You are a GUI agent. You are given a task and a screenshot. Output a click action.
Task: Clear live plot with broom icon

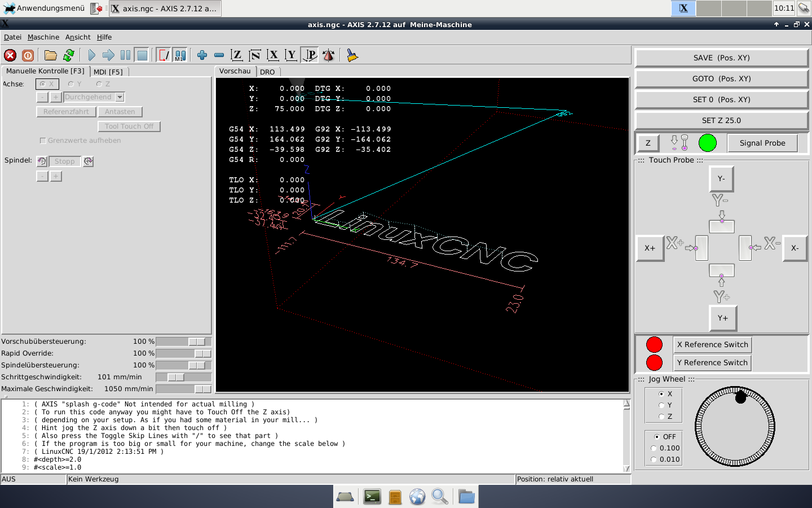[352, 55]
